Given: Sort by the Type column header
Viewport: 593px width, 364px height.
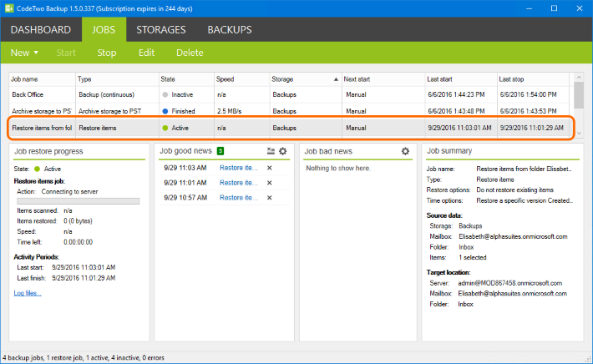Looking at the screenshot, I should [117, 79].
